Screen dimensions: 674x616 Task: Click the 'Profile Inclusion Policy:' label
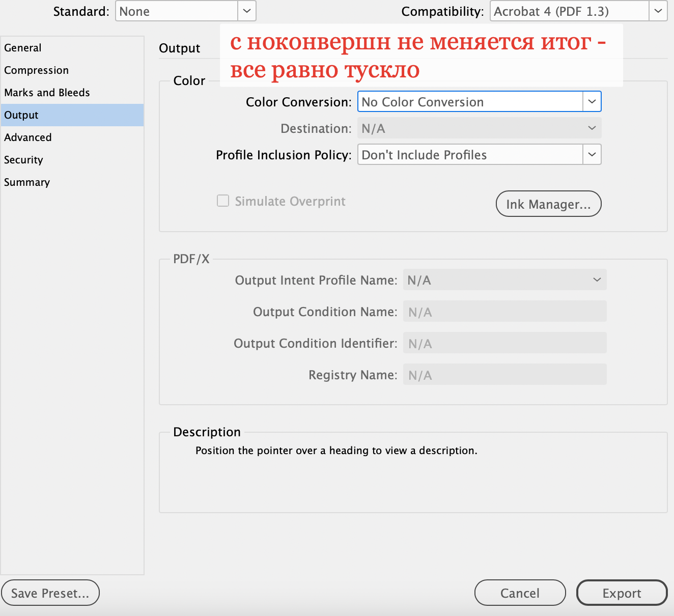point(284,155)
